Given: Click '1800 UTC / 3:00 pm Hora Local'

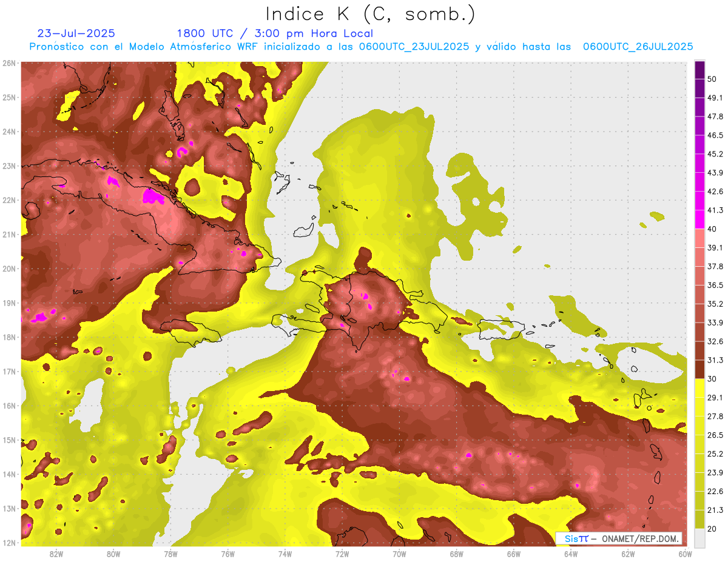Looking at the screenshot, I should [x=275, y=33].
